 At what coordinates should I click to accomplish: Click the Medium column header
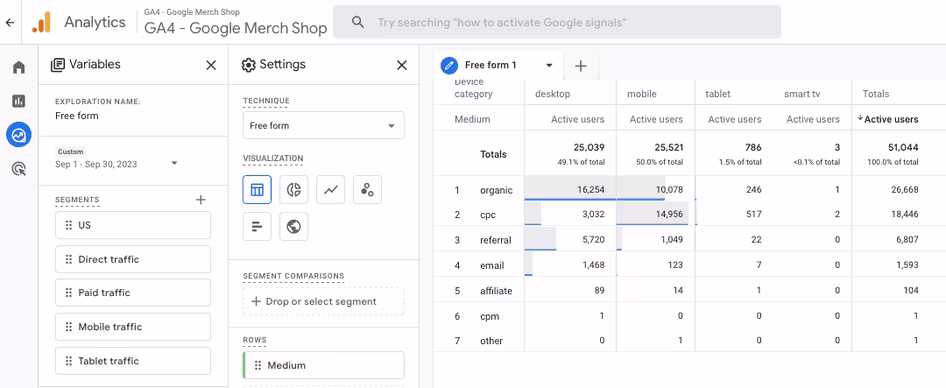tap(472, 119)
